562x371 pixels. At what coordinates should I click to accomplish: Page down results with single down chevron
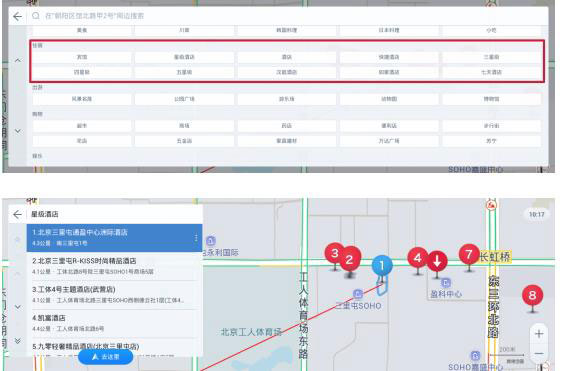[18, 307]
